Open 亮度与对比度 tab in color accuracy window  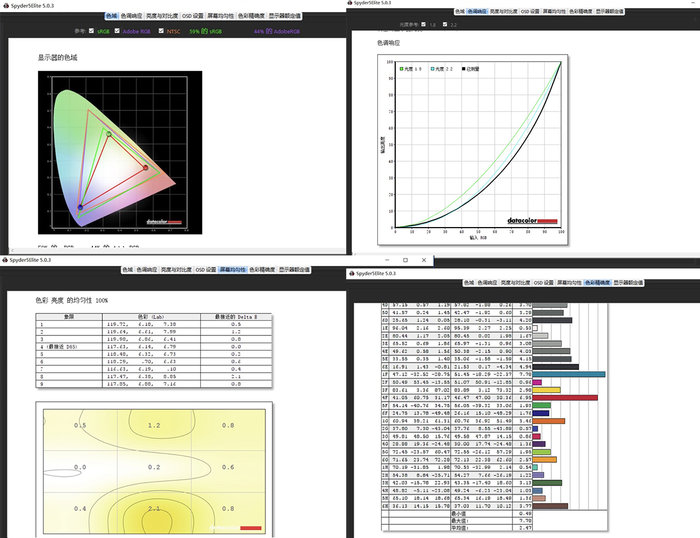[515, 283]
